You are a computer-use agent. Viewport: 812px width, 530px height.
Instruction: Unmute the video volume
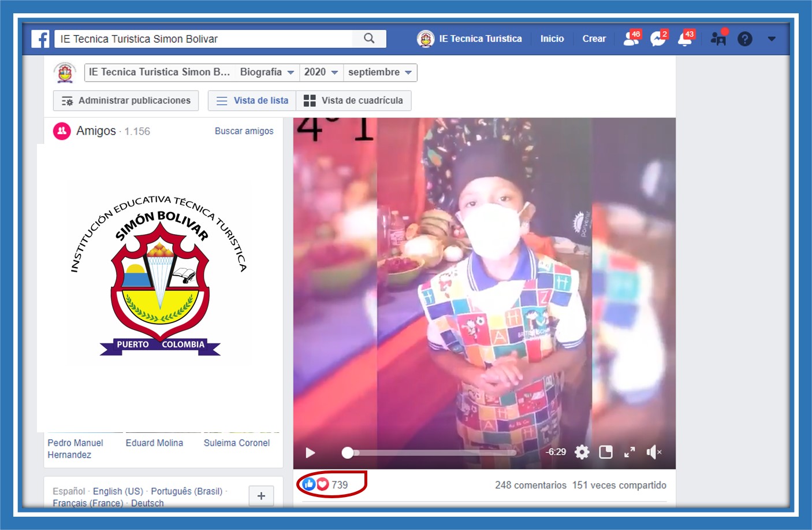pyautogui.click(x=653, y=452)
